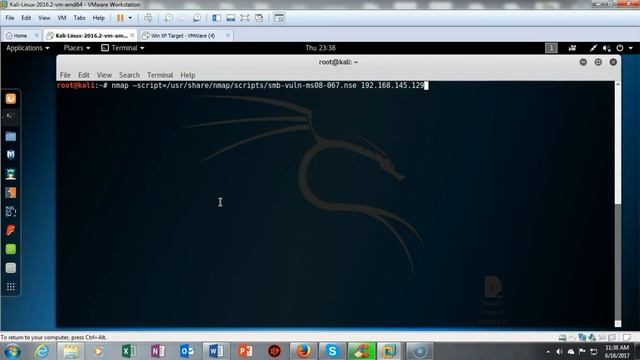Open the VMware File menu
The image size is (640, 360).
[10, 18]
